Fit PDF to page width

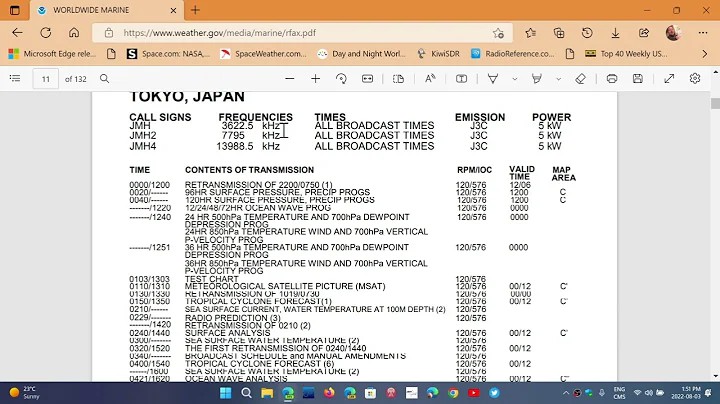pyautogui.click(x=367, y=79)
